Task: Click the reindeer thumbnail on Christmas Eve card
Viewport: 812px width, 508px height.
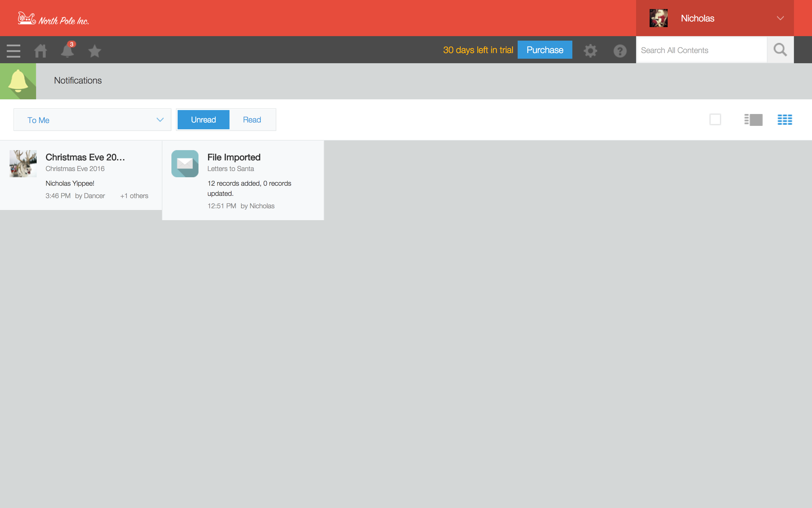Action: (x=23, y=164)
